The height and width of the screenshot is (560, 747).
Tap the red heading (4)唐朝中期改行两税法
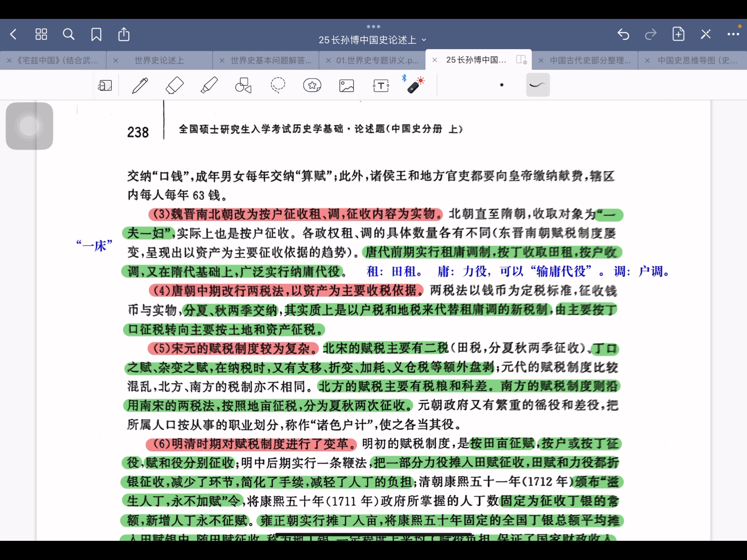click(286, 290)
